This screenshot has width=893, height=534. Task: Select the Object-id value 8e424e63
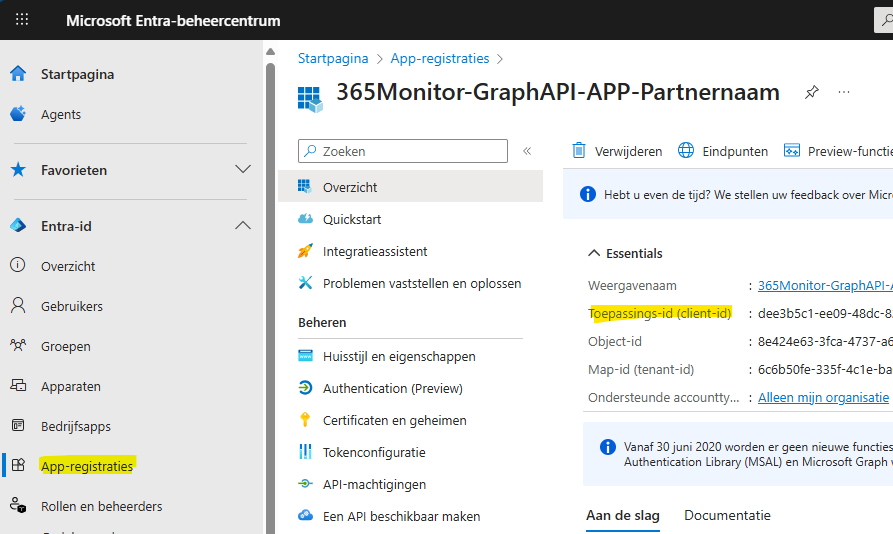(x=825, y=341)
